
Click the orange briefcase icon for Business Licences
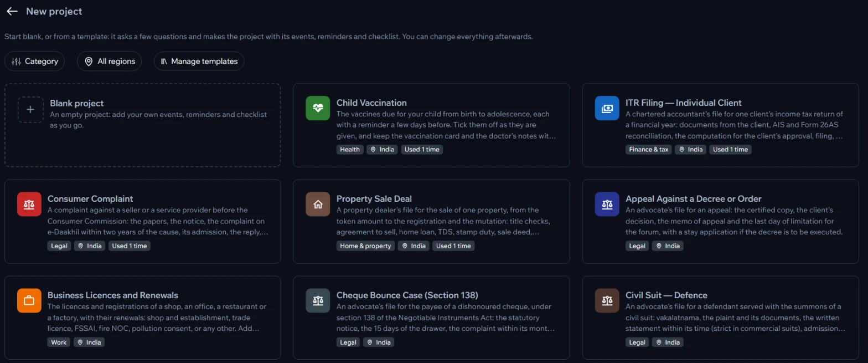(29, 300)
